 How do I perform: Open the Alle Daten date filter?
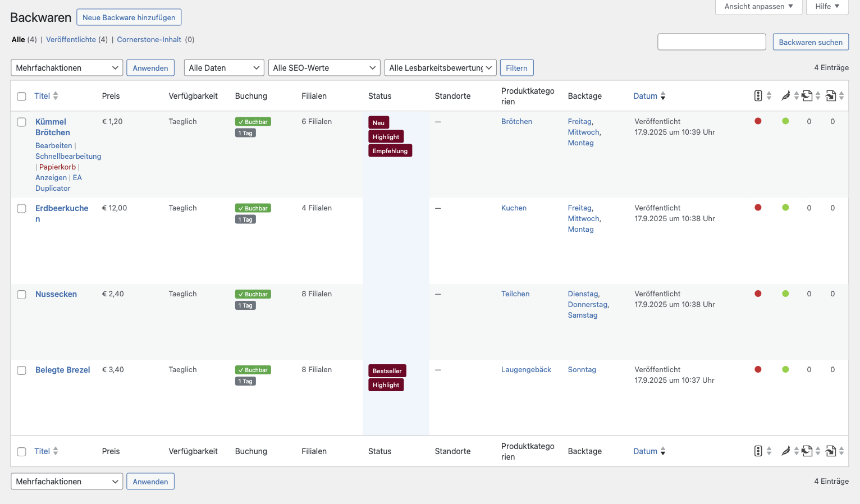point(224,68)
